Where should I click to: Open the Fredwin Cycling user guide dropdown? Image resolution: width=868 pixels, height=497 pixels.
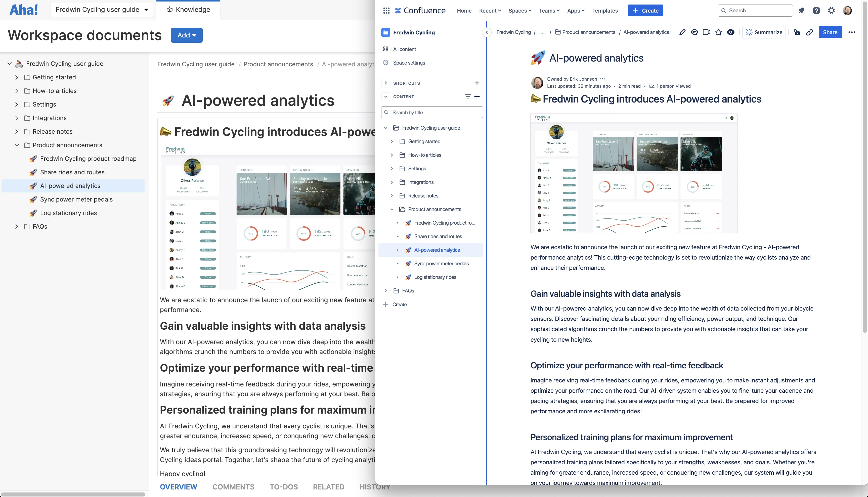101,10
